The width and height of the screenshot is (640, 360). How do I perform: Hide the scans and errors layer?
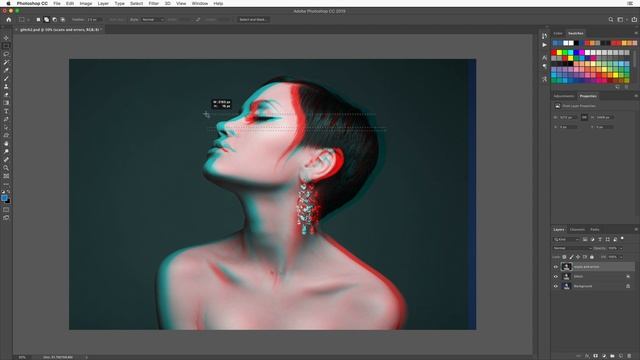click(x=556, y=267)
